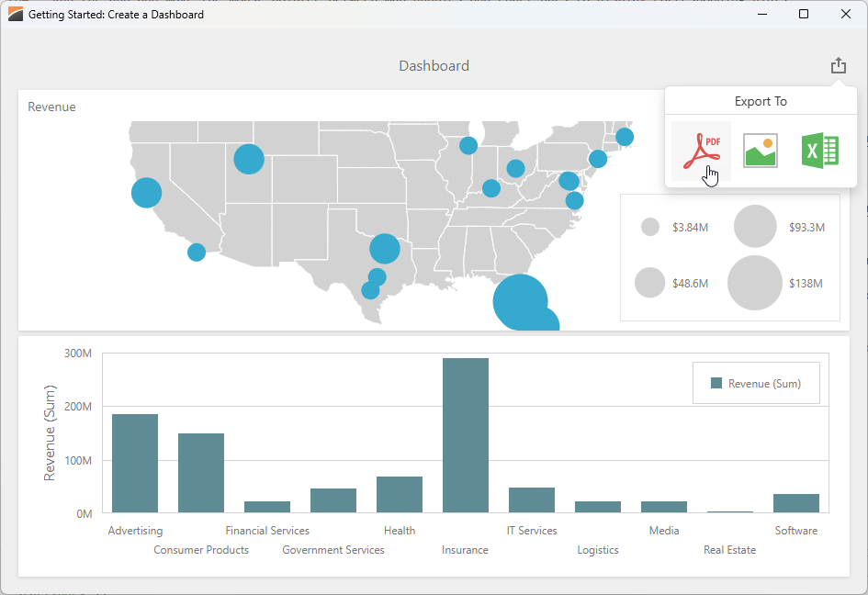Export the dashboard as an Image
Viewport: 868px width, 595px height.
761,150
